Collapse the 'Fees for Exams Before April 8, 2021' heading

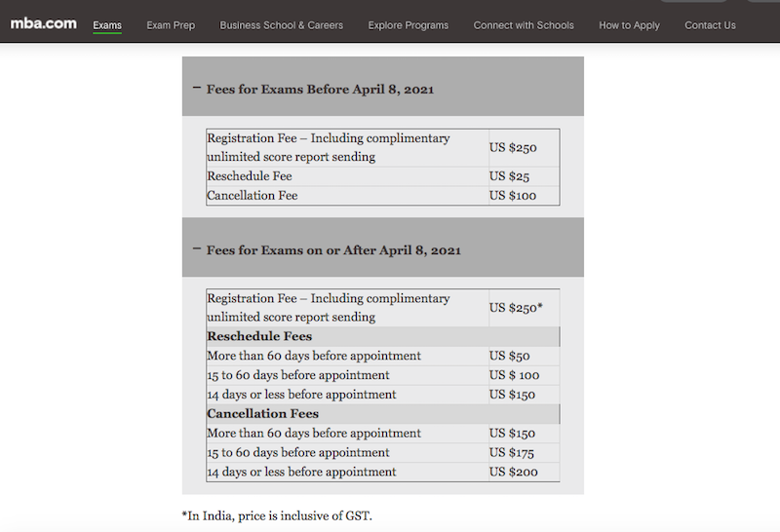pos(320,89)
